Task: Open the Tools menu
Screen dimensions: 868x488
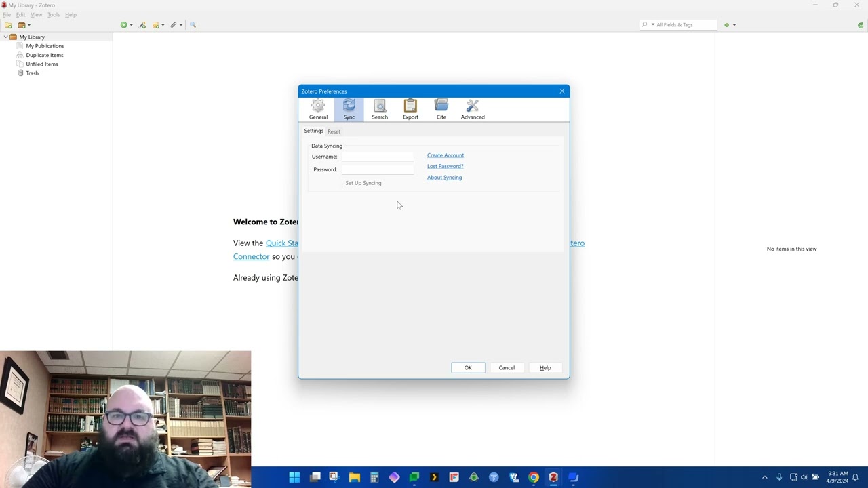Action: (x=54, y=15)
